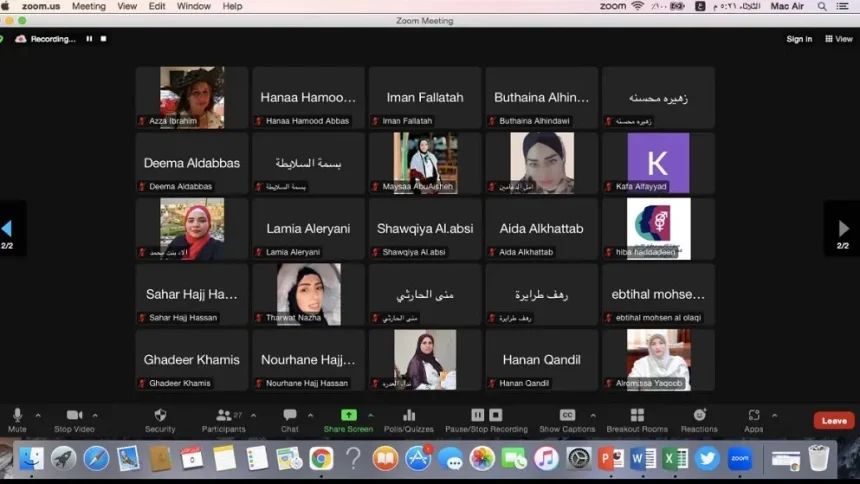The width and height of the screenshot is (860, 484).
Task: Select the Iman Fallatah participant tile
Action: point(425,98)
